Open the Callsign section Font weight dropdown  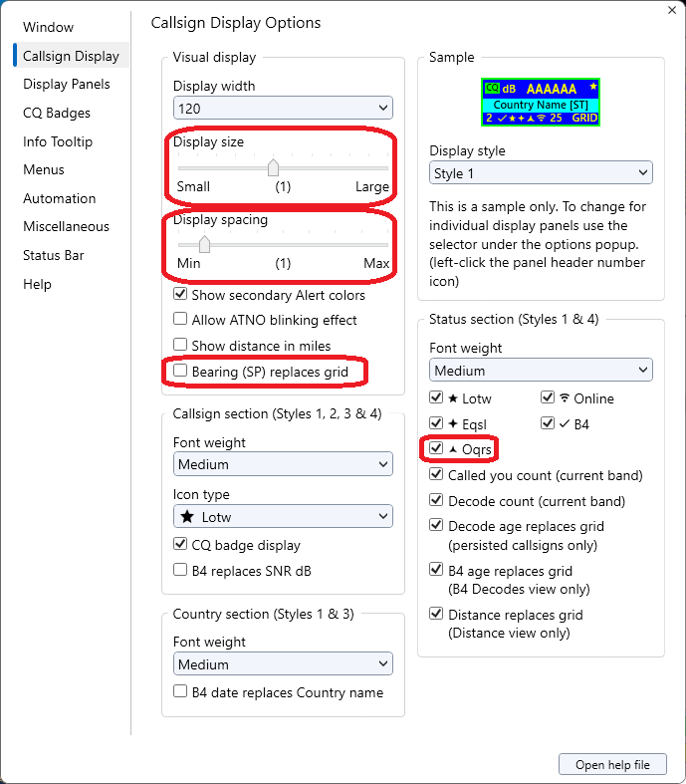[x=283, y=464]
